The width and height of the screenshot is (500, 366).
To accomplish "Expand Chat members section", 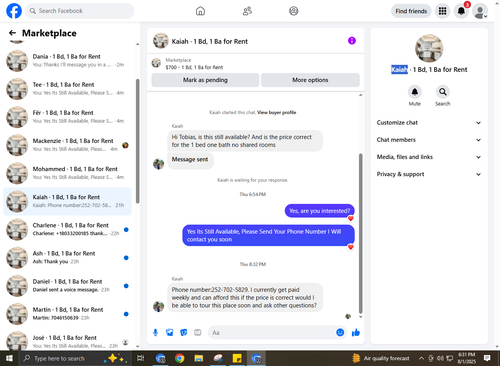I will pos(429,140).
